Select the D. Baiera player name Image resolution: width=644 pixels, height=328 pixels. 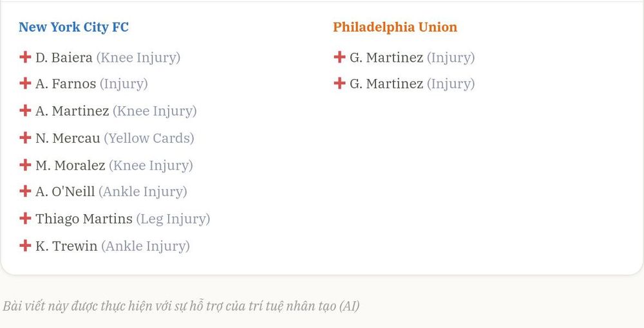64,57
